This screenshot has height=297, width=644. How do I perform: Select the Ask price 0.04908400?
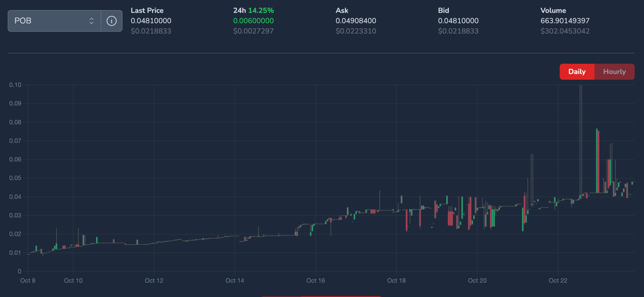click(x=356, y=21)
